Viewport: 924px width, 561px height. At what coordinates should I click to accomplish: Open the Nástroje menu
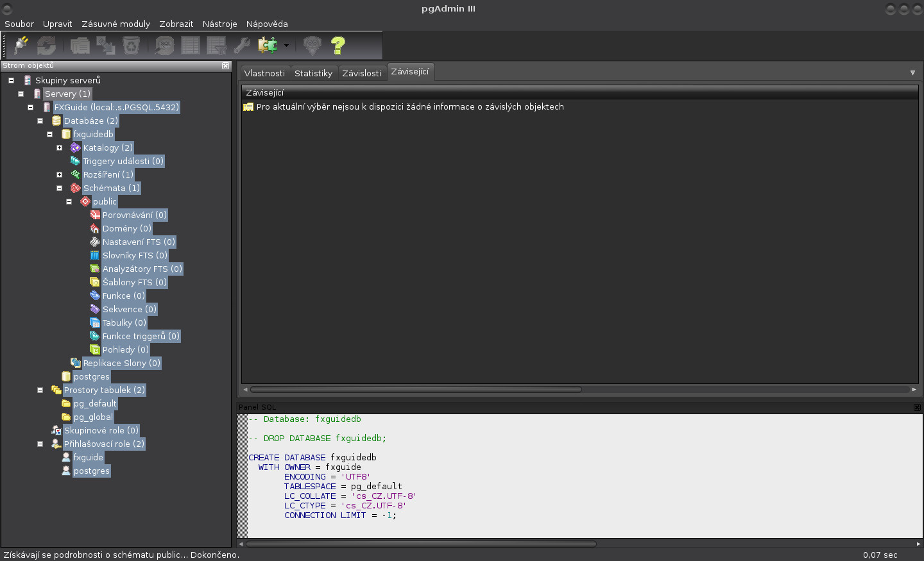click(x=219, y=24)
